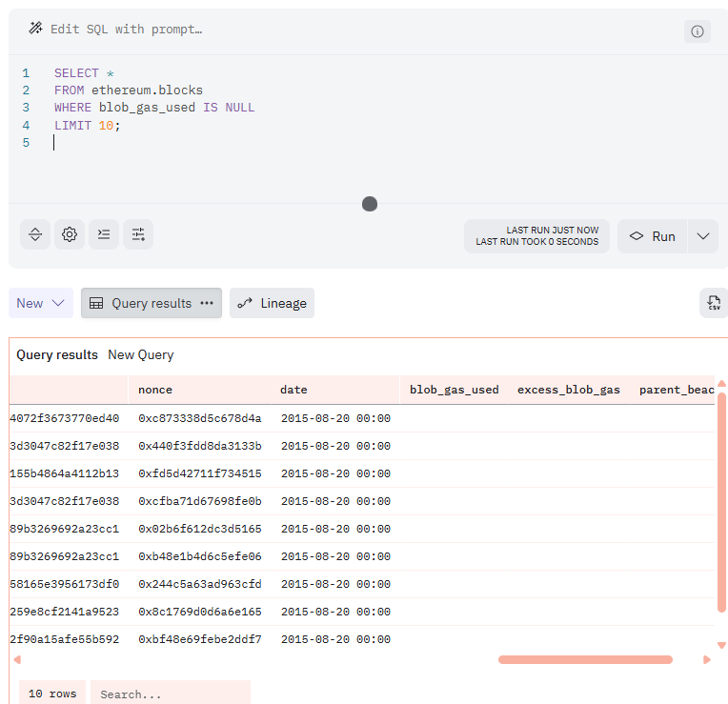
Task: Click the magic wand Edit SQL icon
Action: (x=35, y=29)
